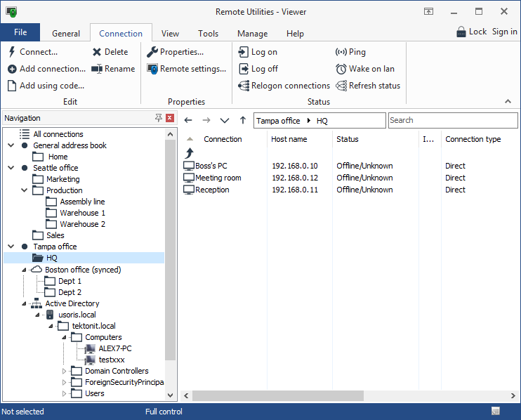Expand the Users folder
This screenshot has width=521, height=420.
[64, 393]
